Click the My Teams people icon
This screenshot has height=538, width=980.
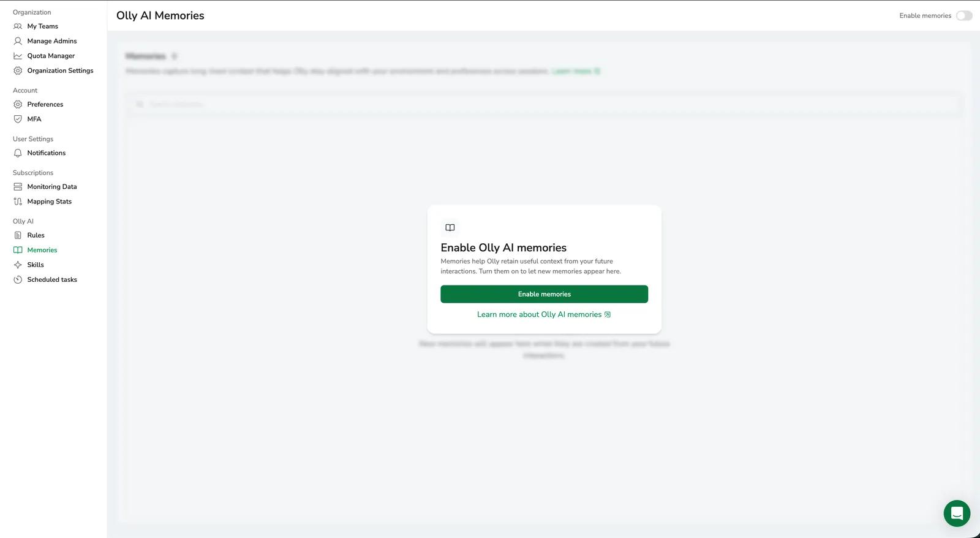tap(18, 26)
